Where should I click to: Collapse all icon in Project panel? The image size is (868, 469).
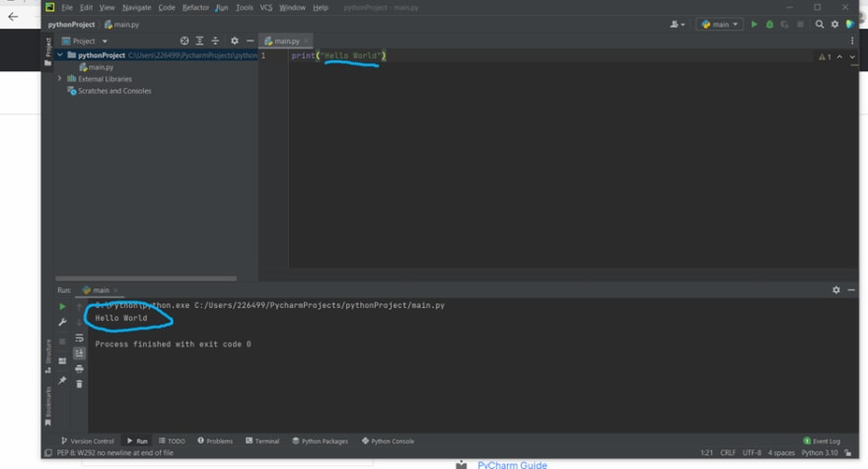215,41
